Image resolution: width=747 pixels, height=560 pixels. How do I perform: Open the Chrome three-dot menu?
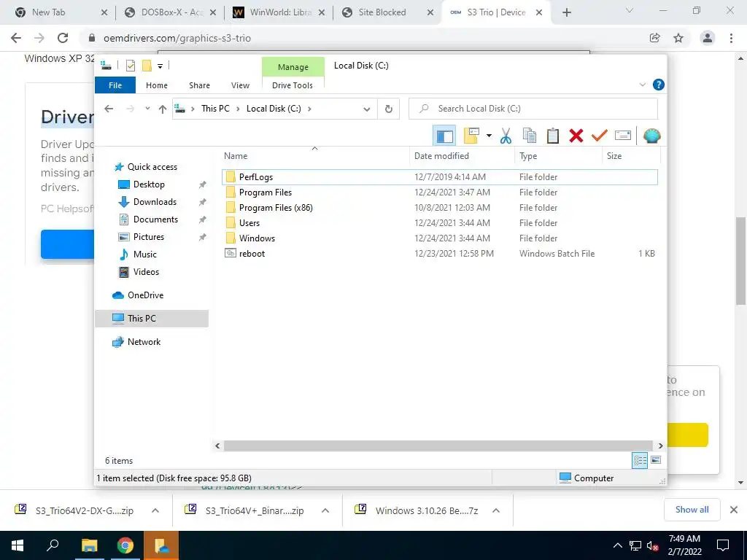point(731,38)
